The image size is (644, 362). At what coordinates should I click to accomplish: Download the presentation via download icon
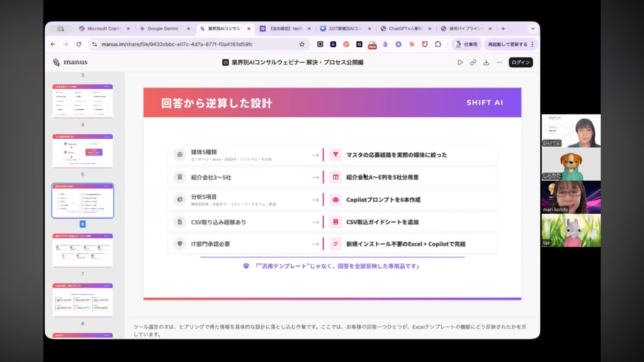click(x=486, y=62)
